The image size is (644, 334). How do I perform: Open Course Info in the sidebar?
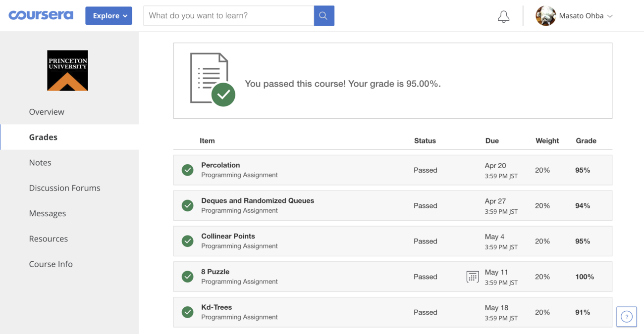tap(51, 264)
